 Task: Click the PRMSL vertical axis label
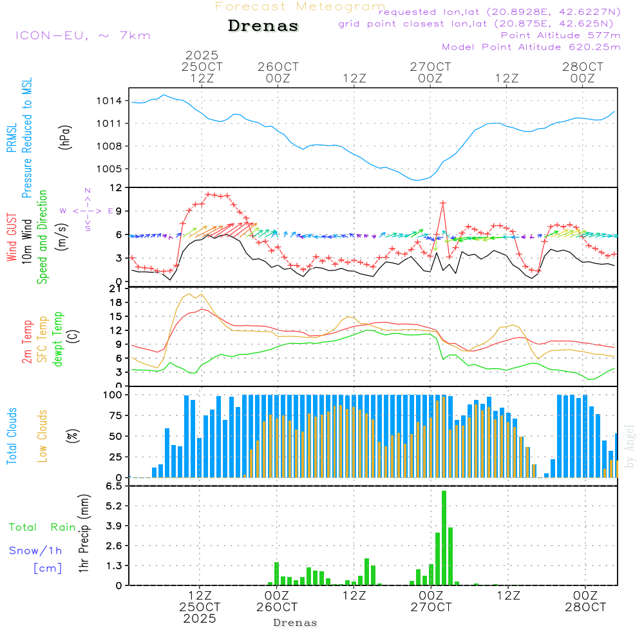click(12, 133)
